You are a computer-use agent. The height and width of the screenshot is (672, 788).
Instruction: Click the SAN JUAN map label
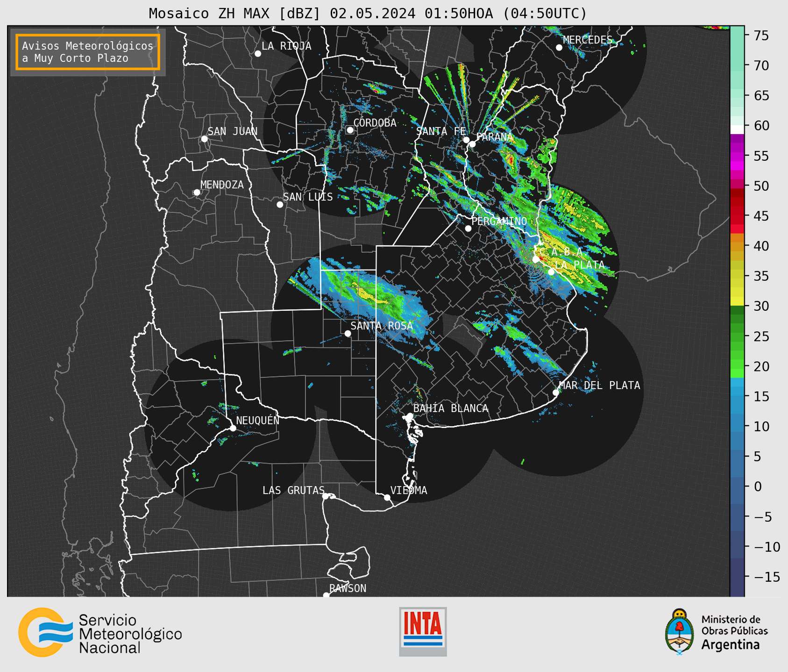[x=233, y=131]
